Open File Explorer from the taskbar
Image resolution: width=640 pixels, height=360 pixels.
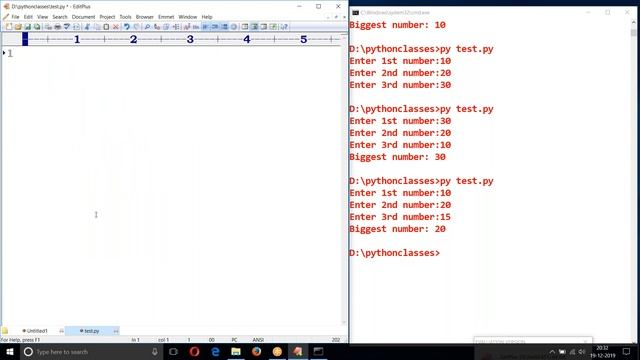click(236, 351)
